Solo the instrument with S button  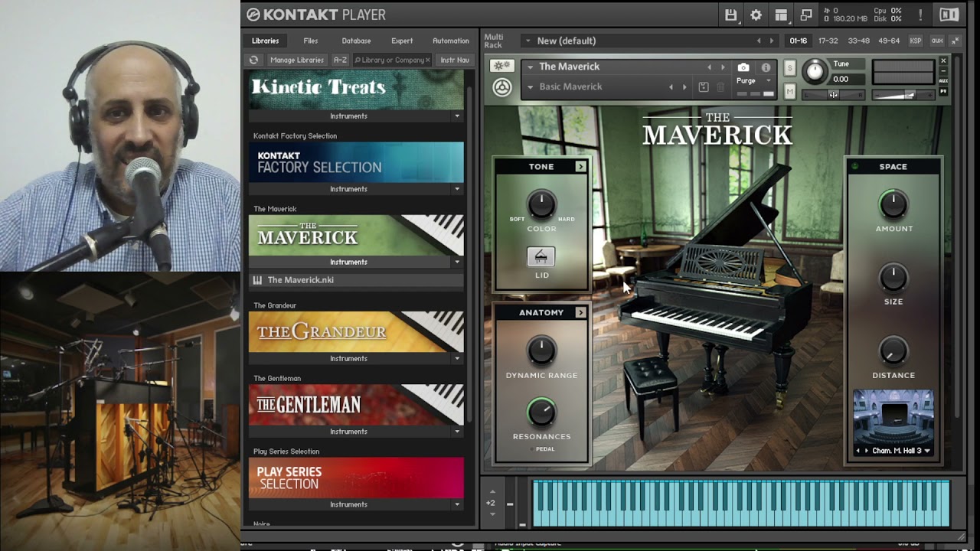(x=790, y=67)
